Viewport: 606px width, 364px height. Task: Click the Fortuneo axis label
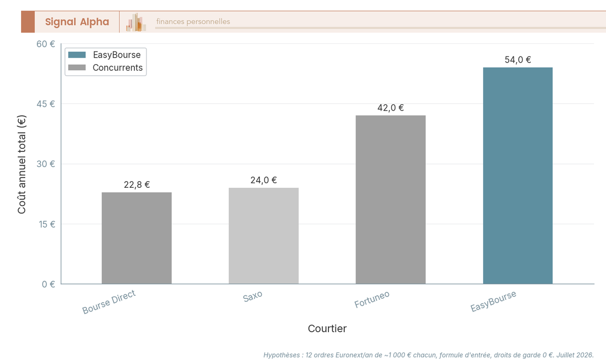pyautogui.click(x=372, y=299)
